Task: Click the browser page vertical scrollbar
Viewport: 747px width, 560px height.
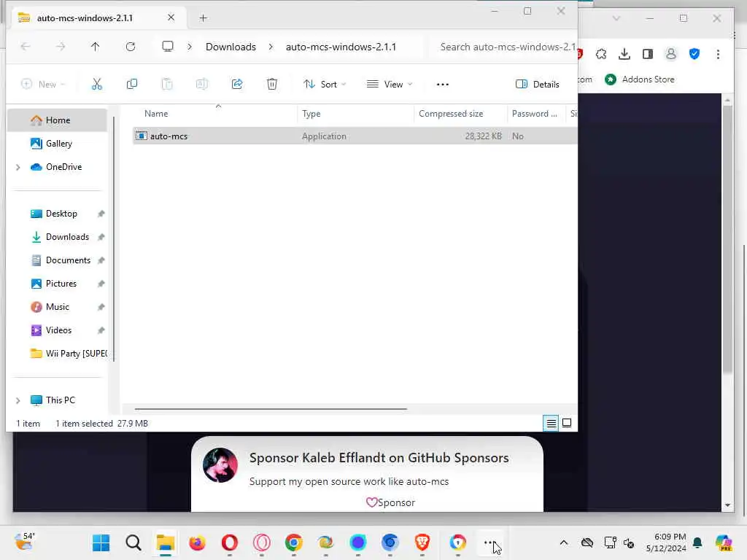Action: 727,238
